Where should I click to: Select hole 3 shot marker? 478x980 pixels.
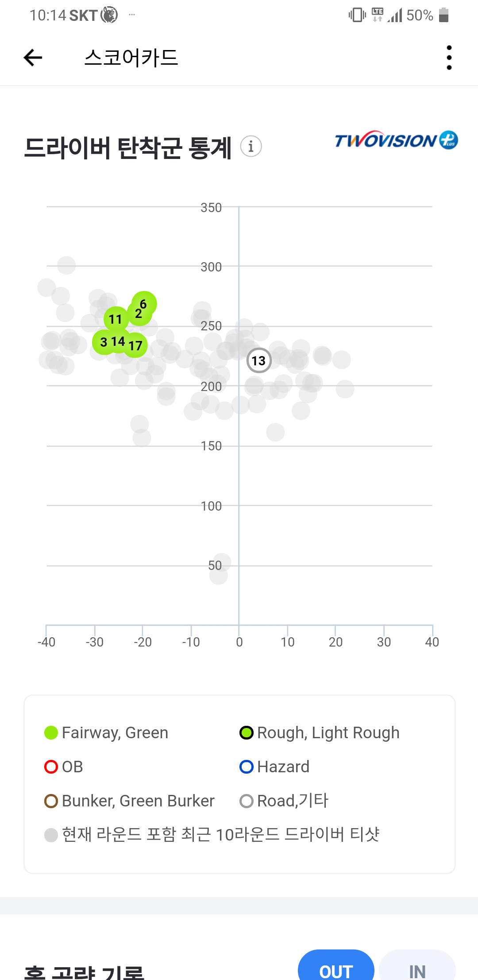click(103, 342)
